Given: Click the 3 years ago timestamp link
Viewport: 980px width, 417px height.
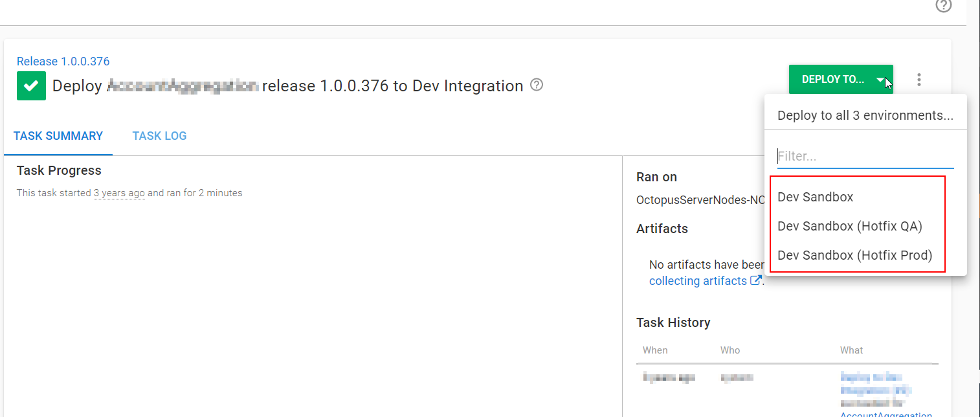Looking at the screenshot, I should point(119,192).
